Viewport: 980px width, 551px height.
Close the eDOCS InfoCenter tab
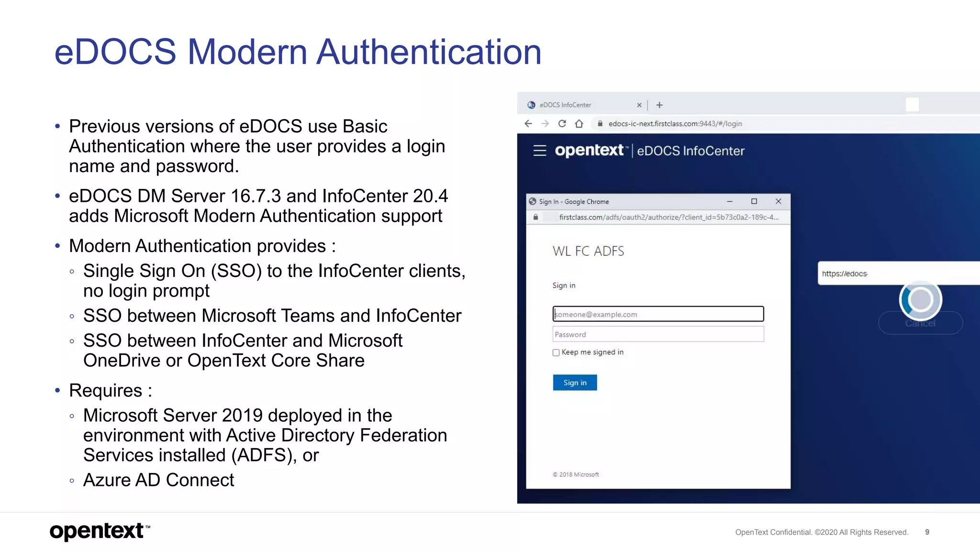pyautogui.click(x=639, y=105)
